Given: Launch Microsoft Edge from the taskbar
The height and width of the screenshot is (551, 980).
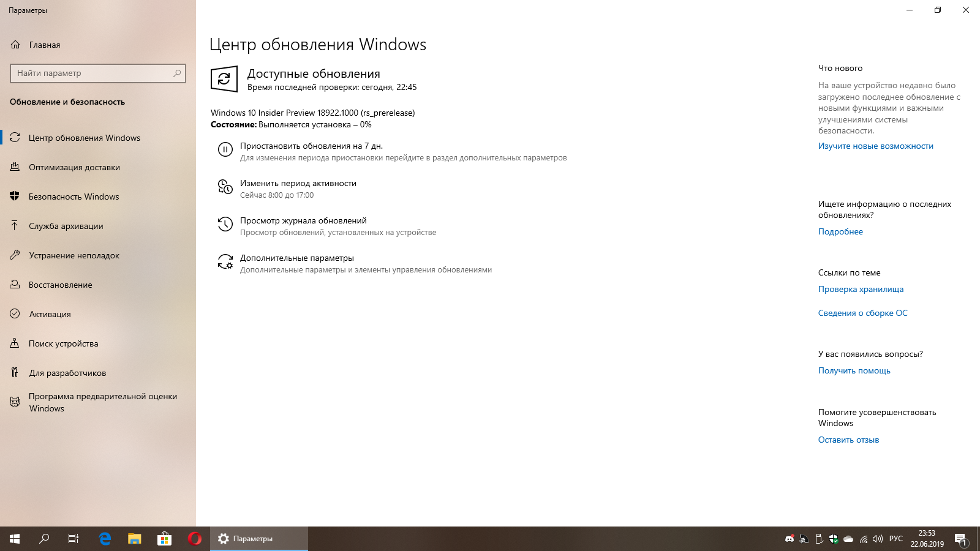Looking at the screenshot, I should (105, 539).
